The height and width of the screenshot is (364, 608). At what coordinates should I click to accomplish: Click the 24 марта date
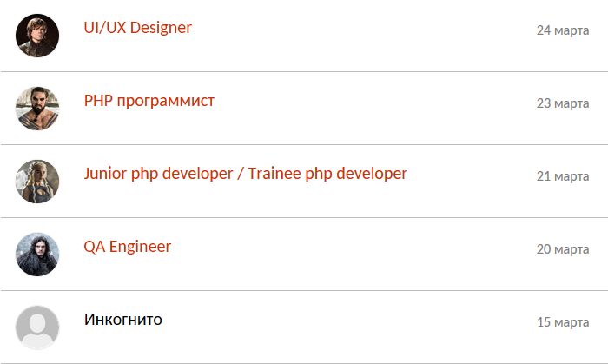563,30
